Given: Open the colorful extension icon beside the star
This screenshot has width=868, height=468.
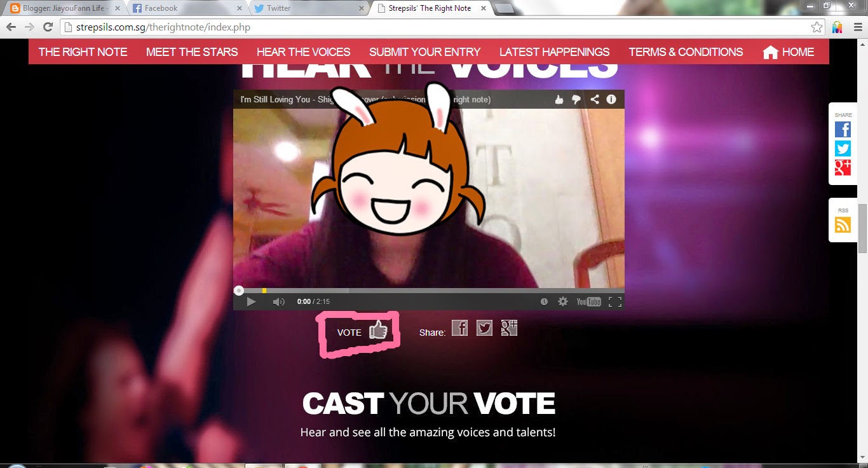Looking at the screenshot, I should 837,27.
